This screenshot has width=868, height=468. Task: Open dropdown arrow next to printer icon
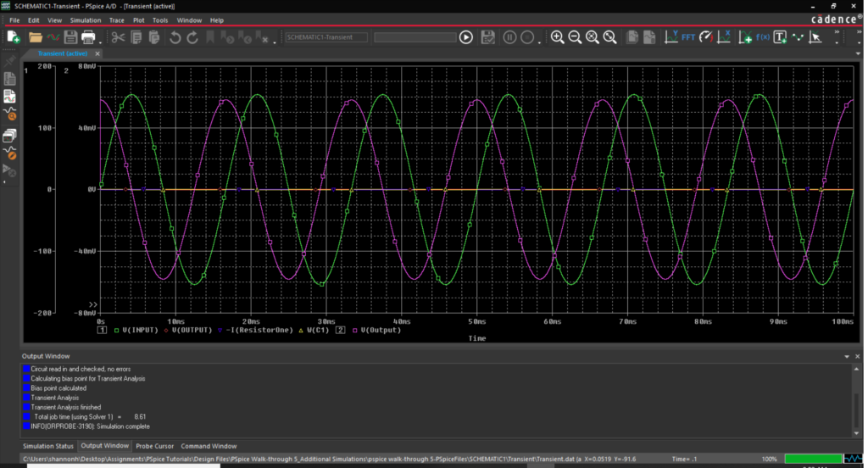100,42
